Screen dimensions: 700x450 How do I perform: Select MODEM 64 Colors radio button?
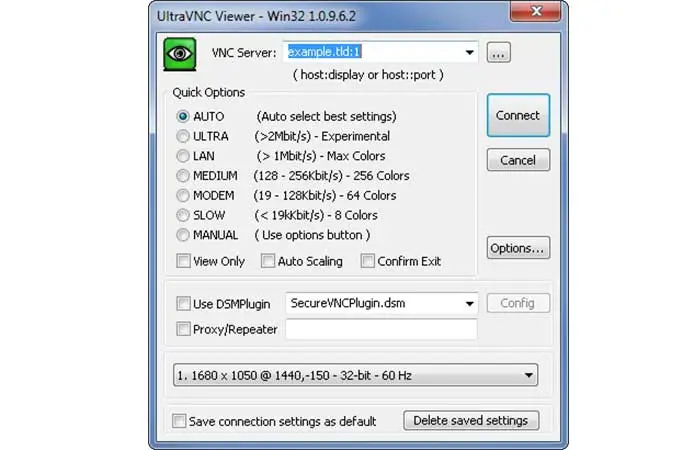tap(183, 195)
